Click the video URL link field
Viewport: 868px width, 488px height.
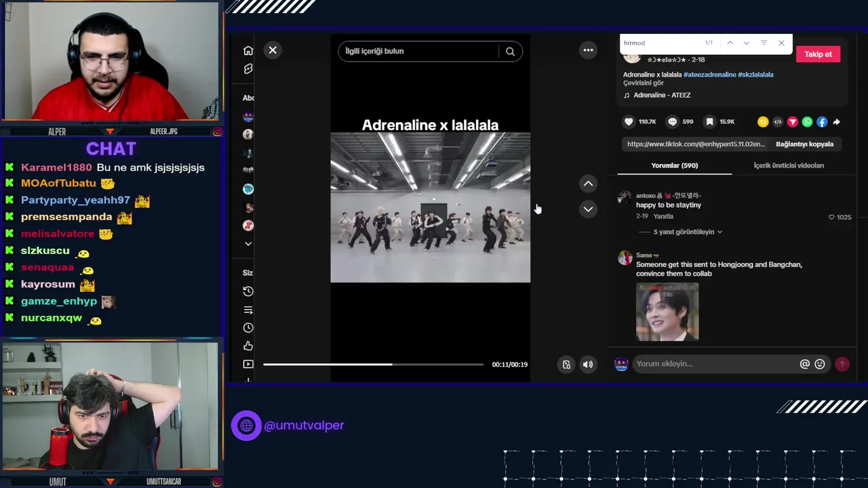pos(696,144)
